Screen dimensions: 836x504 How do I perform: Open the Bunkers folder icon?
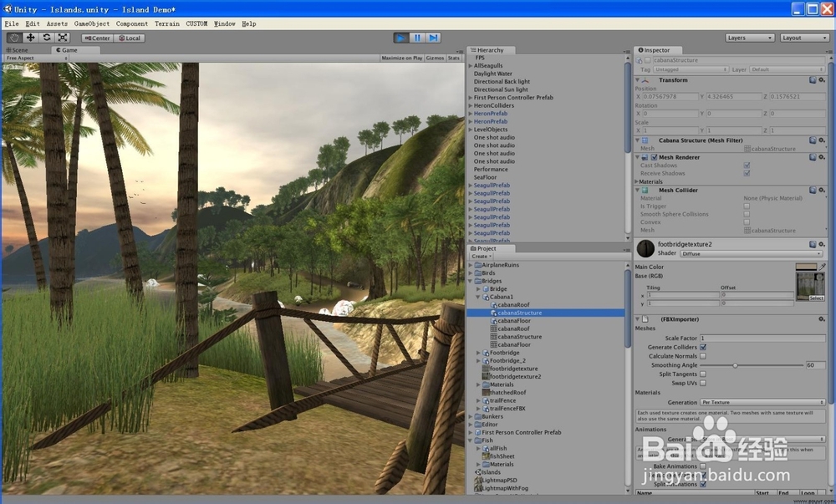pos(477,416)
